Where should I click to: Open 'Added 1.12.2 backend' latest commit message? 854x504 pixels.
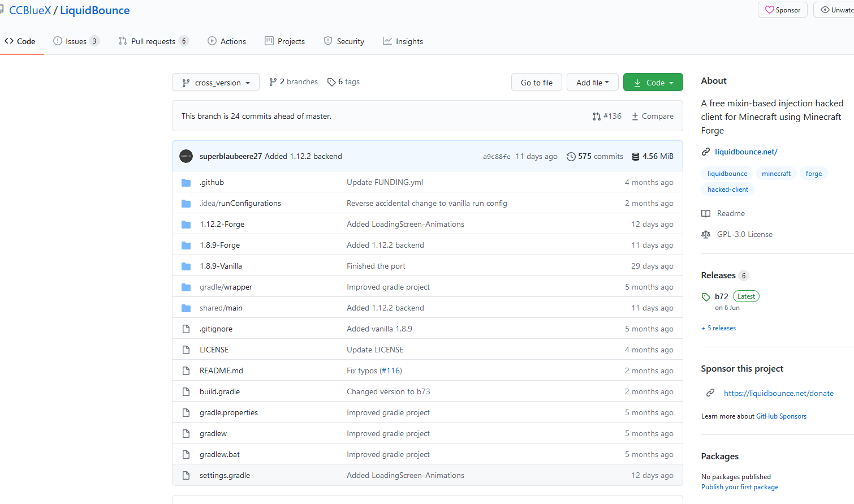pos(303,156)
